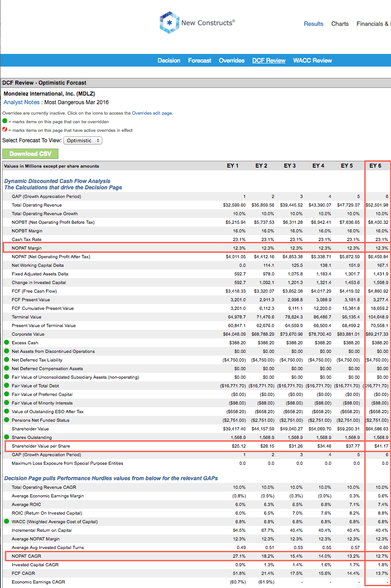The width and height of the screenshot is (391, 588).
Task: Click override dot for Net Deferred Compensation Assets
Action: tap(6, 368)
